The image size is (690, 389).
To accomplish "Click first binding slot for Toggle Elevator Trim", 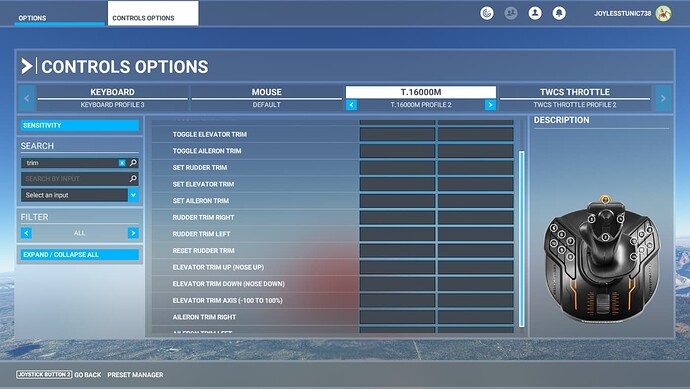I will point(397,134).
